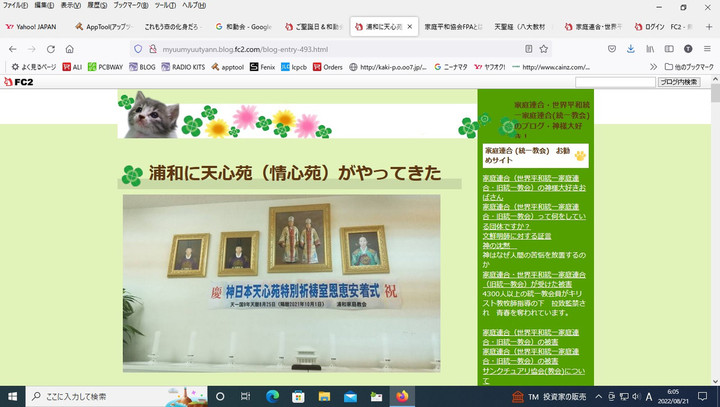This screenshot has width=720, height=407.
Task: Bookmark this page with the star icon
Action: click(543, 48)
